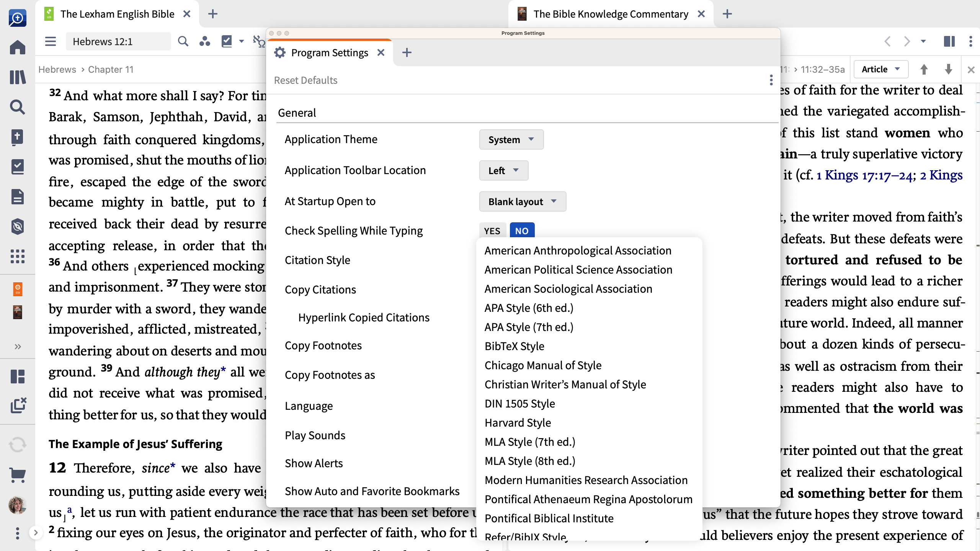This screenshot has height=551, width=980.
Task: Add a new tab next to Bible Knowledge Commentary
Action: click(727, 14)
